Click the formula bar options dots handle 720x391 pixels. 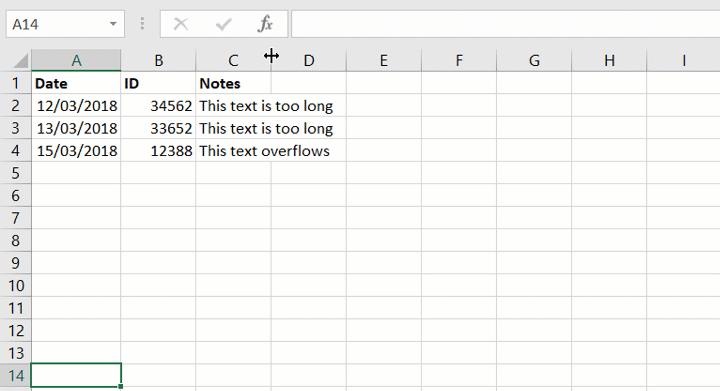point(142,24)
